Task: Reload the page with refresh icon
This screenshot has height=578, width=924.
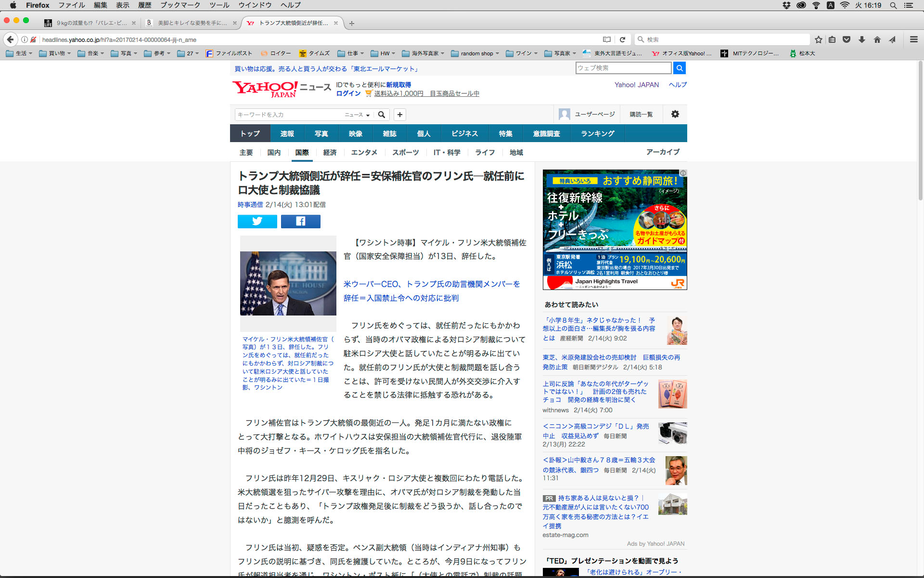Action: [622, 39]
